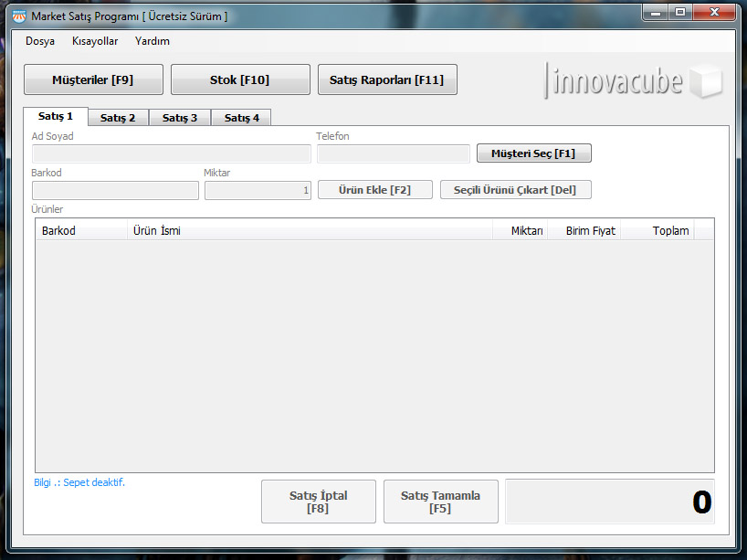747x560 pixels.
Task: Minimize the Market Satış Programı window
Action: (656, 13)
